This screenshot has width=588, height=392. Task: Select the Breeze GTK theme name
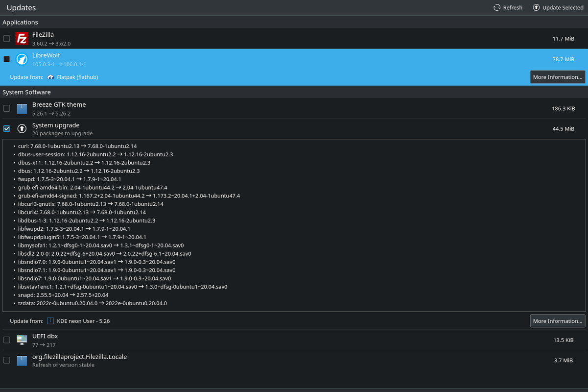pos(59,104)
